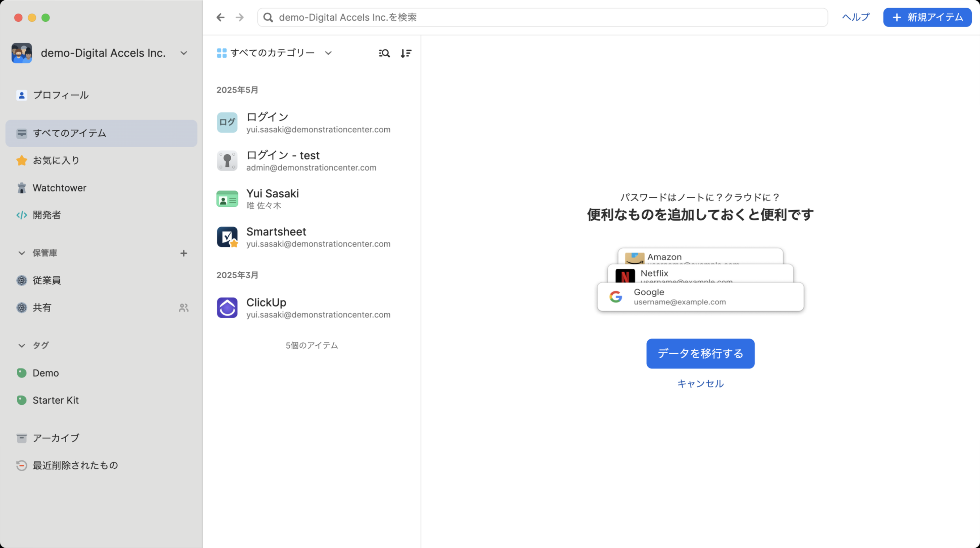Select the プロフィール profile item
Image resolution: width=980 pixels, height=548 pixels.
60,95
